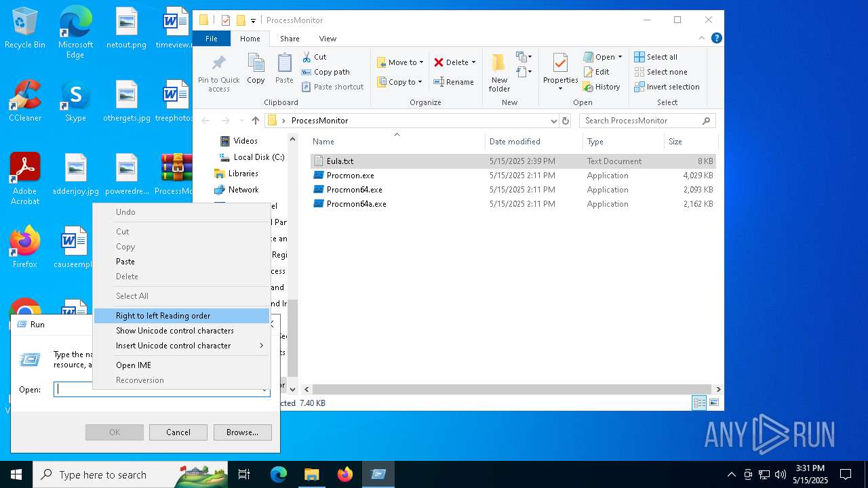Sort by Size column header
The image size is (868, 488).
[x=690, y=142]
